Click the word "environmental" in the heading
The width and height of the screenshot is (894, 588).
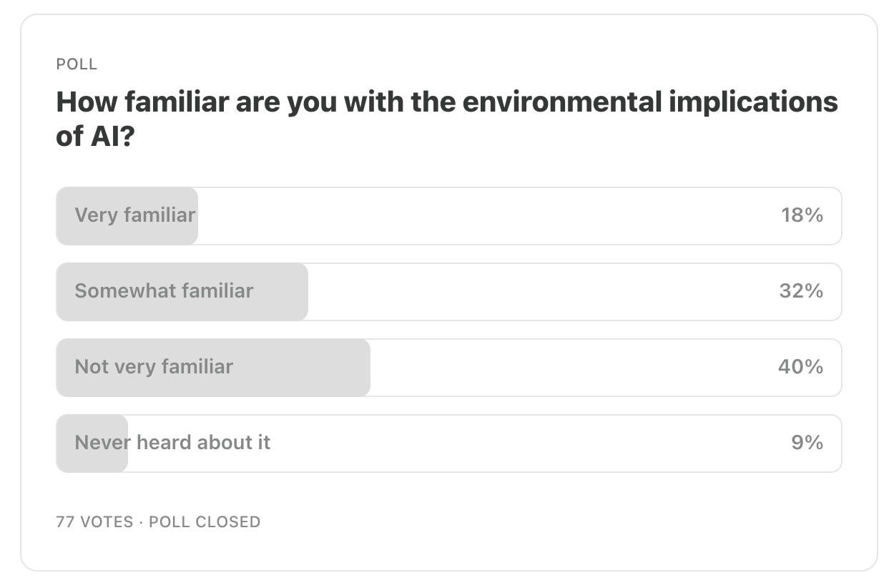(x=561, y=102)
